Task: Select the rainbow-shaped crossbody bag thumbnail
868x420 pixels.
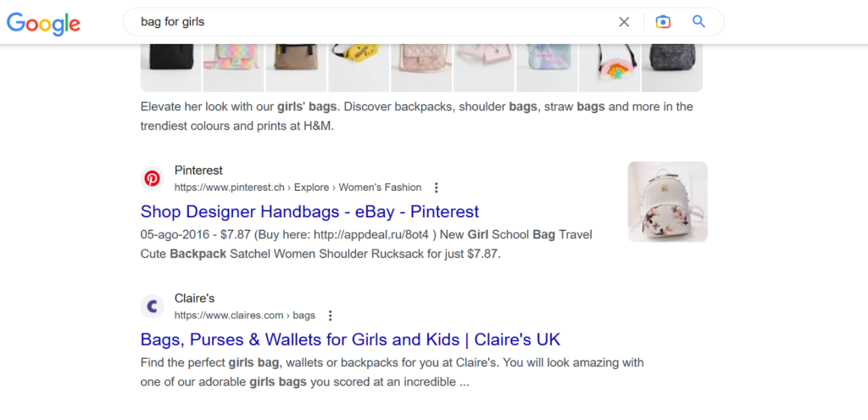Action: tap(609, 63)
